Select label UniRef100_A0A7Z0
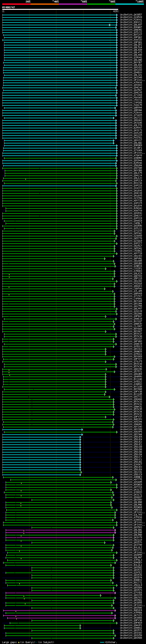Screen dimensions: 146x644 (131, 40)
